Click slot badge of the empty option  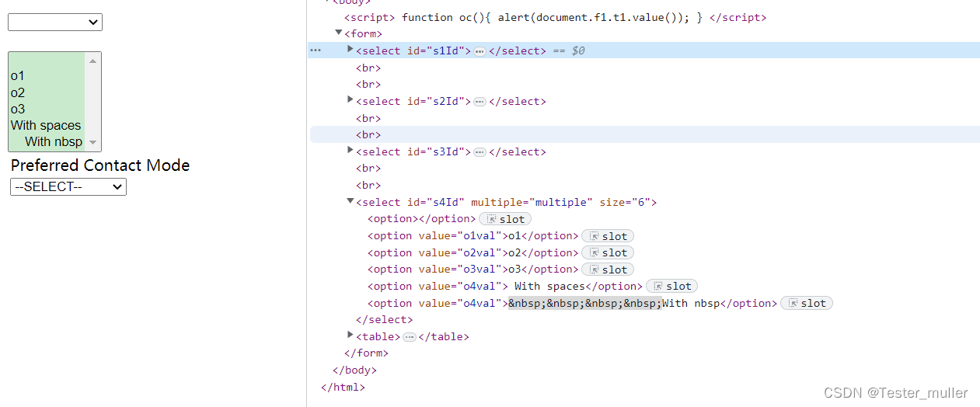[x=505, y=219]
